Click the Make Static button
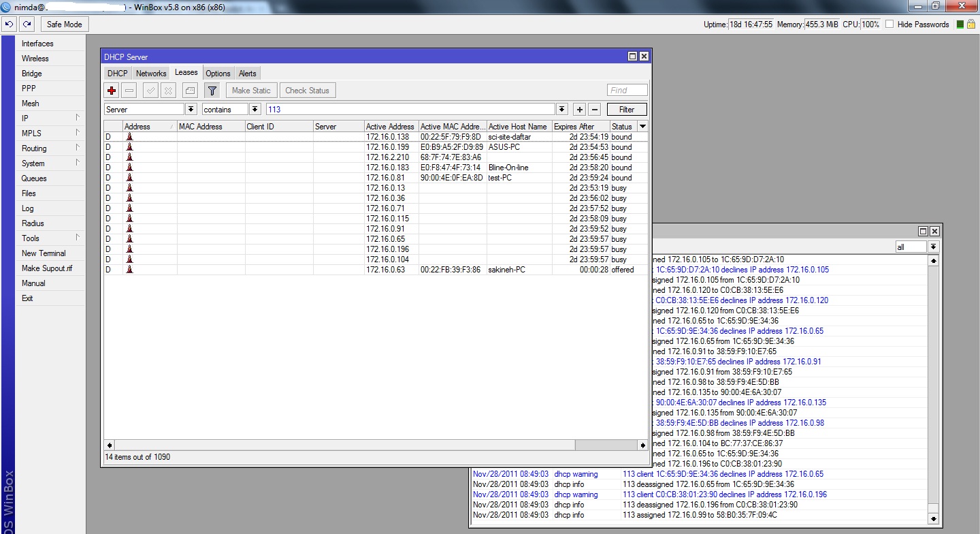This screenshot has width=980, height=534. (251, 91)
